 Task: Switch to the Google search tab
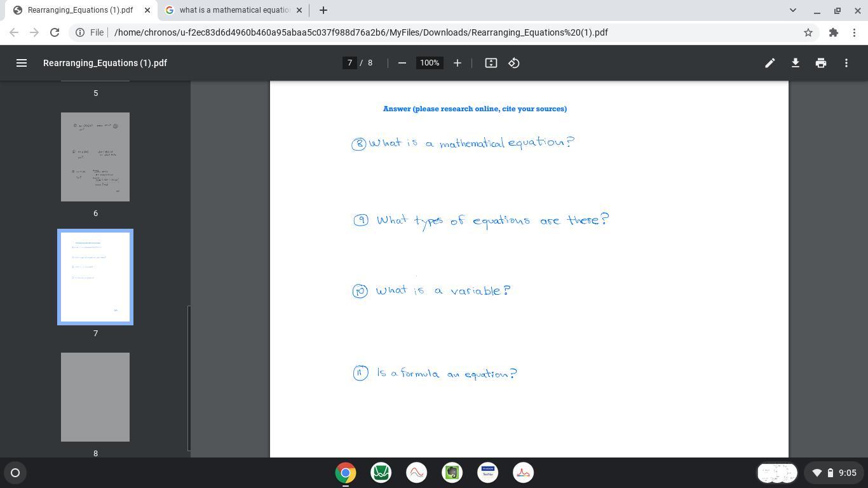point(234,10)
